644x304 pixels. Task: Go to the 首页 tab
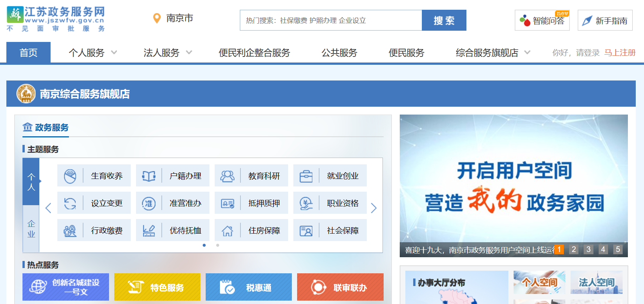pos(28,52)
